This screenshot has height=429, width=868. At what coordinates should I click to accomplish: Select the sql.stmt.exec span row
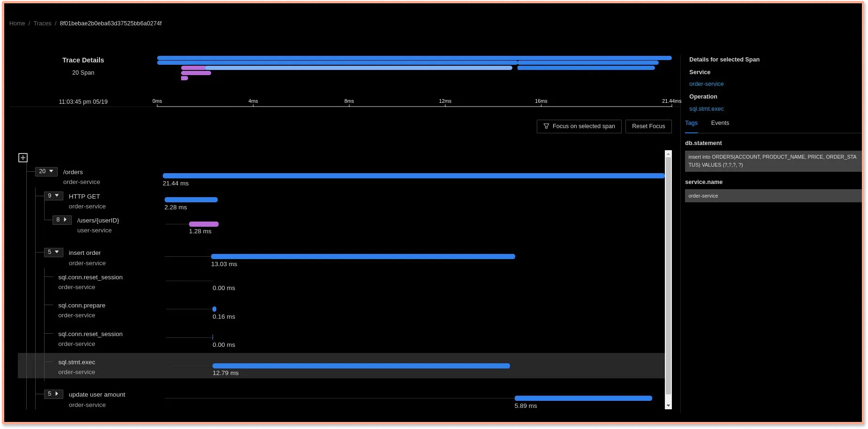point(341,366)
